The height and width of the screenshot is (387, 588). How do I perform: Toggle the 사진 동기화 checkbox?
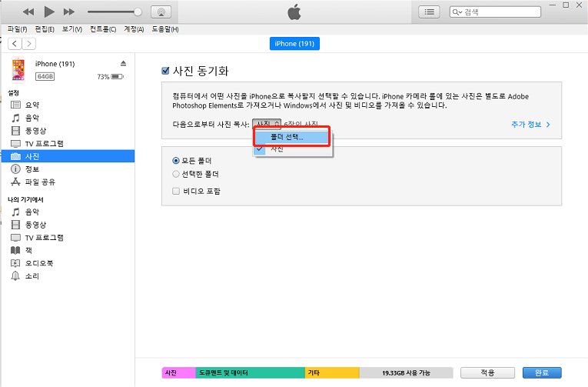(x=165, y=71)
